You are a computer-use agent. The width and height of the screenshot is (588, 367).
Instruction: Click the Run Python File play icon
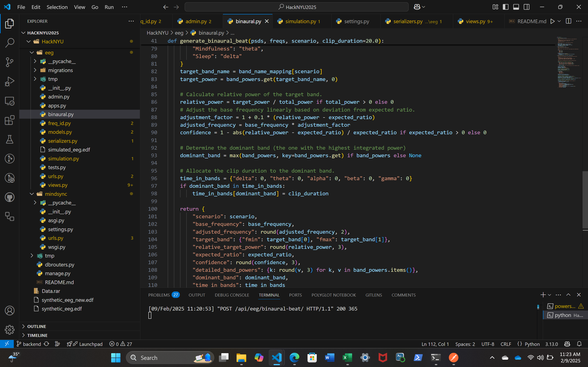coord(552,21)
